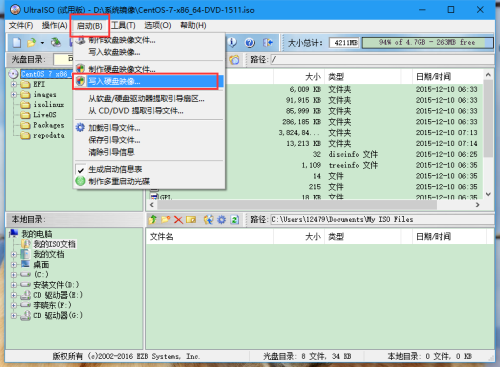This screenshot has width=500, height=367.
Task: Expand the 安装文件(D:) drive node
Action: point(14,285)
